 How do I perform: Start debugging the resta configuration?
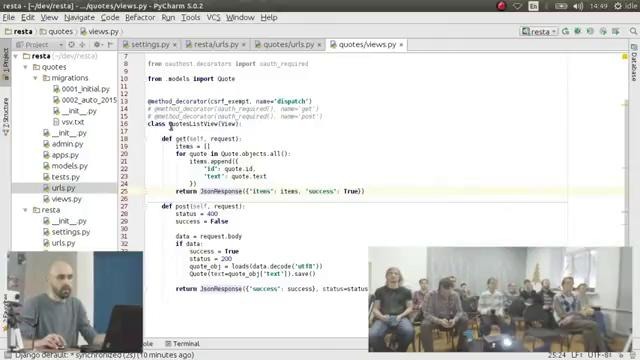(x=578, y=31)
